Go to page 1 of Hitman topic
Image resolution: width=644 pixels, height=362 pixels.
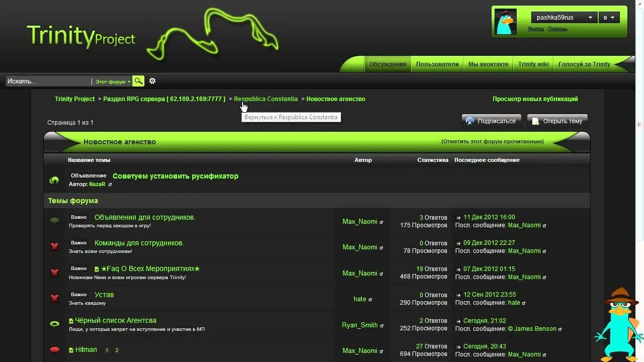[107, 350]
